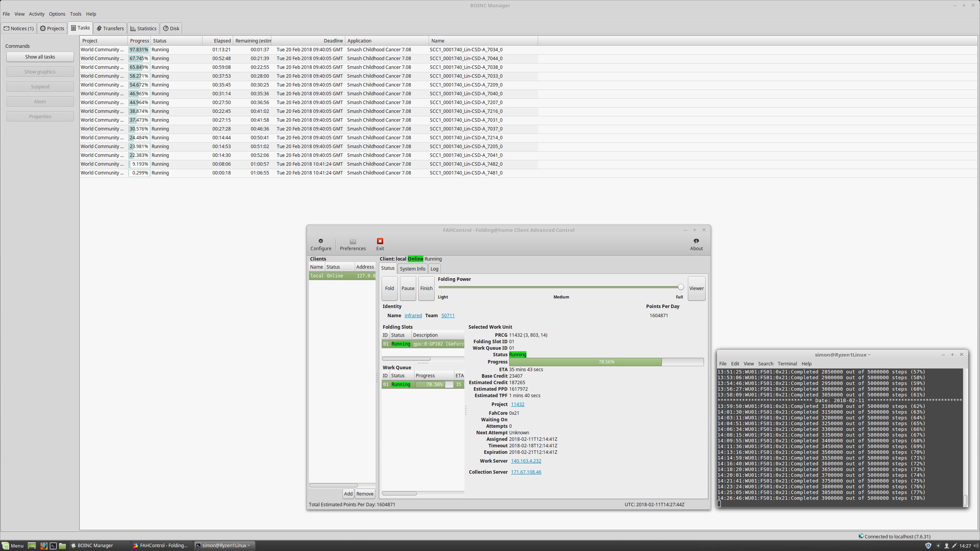Image resolution: width=980 pixels, height=551 pixels.
Task: Select task SCC1_0001740_Lin-CSD-A_7481_0
Action: [x=309, y=173]
